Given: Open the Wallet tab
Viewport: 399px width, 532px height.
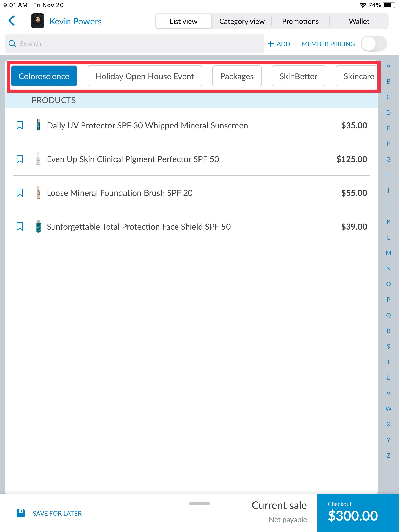Looking at the screenshot, I should pos(359,21).
